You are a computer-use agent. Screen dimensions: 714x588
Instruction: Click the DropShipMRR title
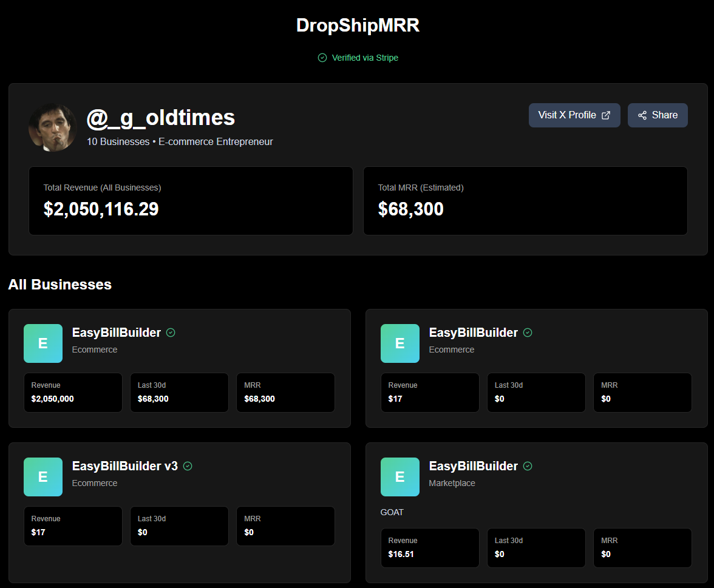(x=357, y=25)
